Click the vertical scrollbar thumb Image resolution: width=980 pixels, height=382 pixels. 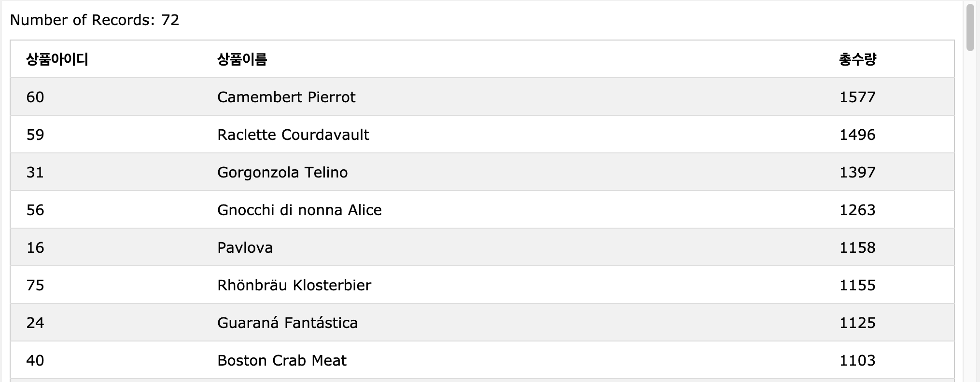pyautogui.click(x=970, y=27)
